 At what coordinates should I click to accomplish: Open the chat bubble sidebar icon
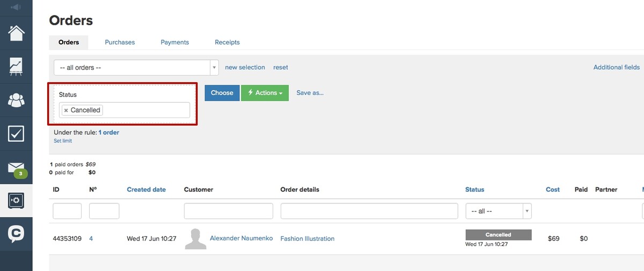click(16, 234)
